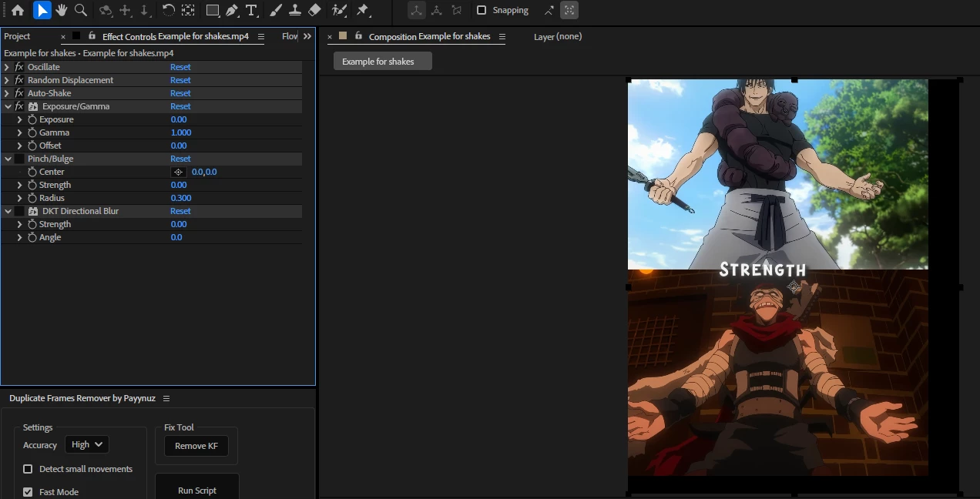Show hidden panel tabs with double chevron
The image size is (980, 499).
tap(307, 36)
